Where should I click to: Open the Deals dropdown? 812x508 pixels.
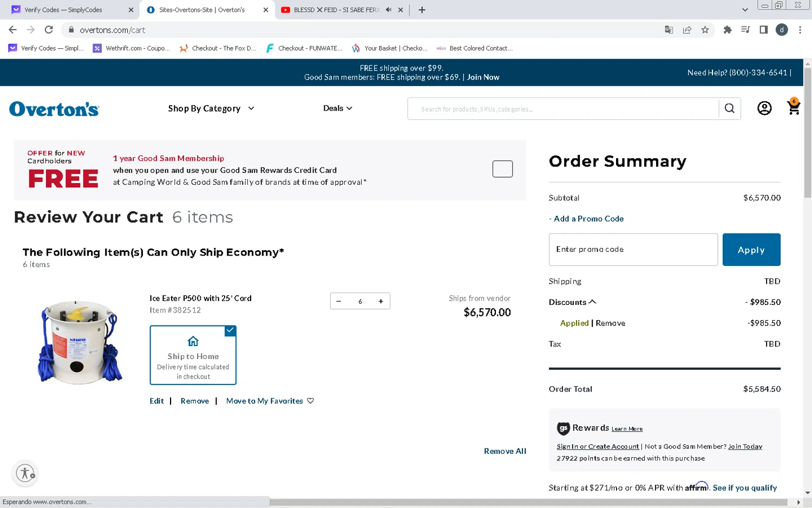pos(338,108)
